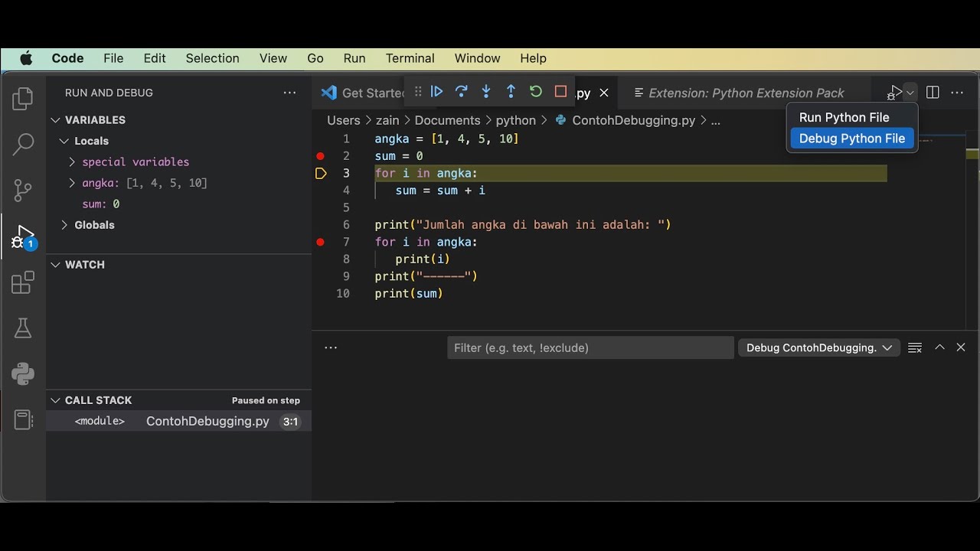Screen dimensions: 980x551
Task: Select the module call stack frame
Action: [x=179, y=422]
